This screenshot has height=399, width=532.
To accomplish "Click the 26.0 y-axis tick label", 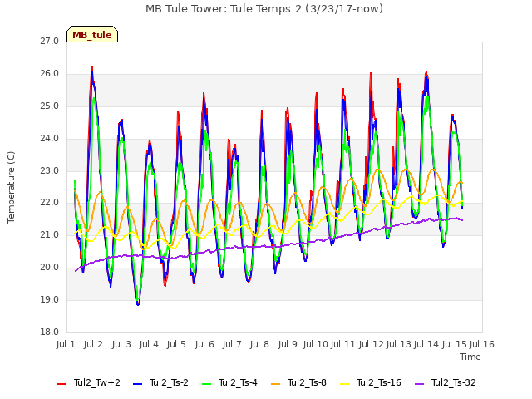I will coord(50,74).
